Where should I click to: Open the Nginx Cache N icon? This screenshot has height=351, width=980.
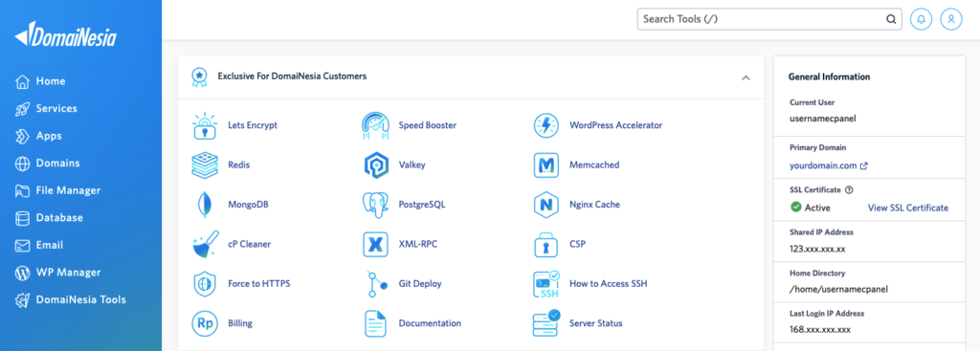pyautogui.click(x=546, y=205)
